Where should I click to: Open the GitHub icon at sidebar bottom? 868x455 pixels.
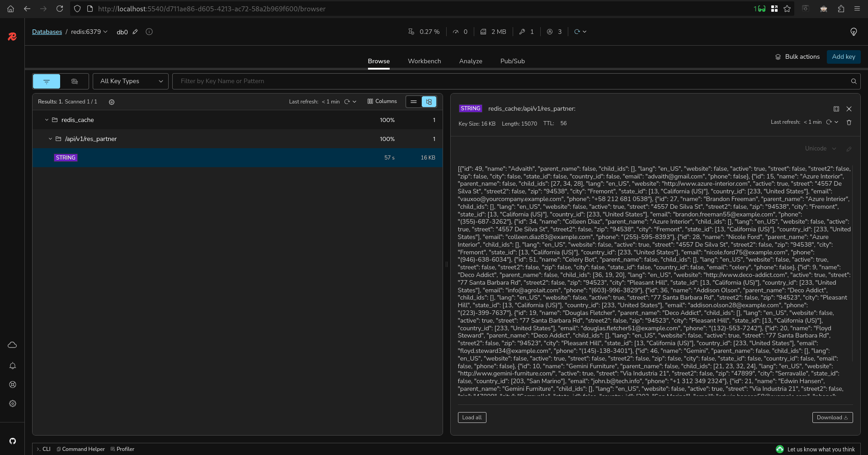pos(12,441)
